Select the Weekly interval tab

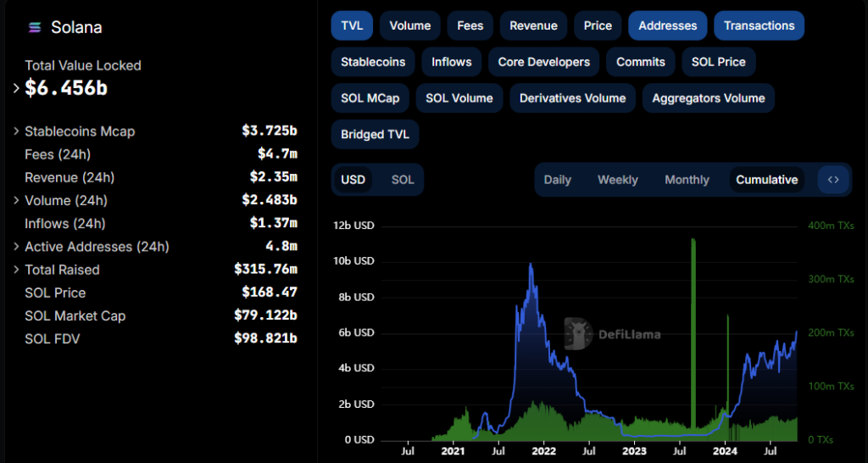pyautogui.click(x=618, y=180)
